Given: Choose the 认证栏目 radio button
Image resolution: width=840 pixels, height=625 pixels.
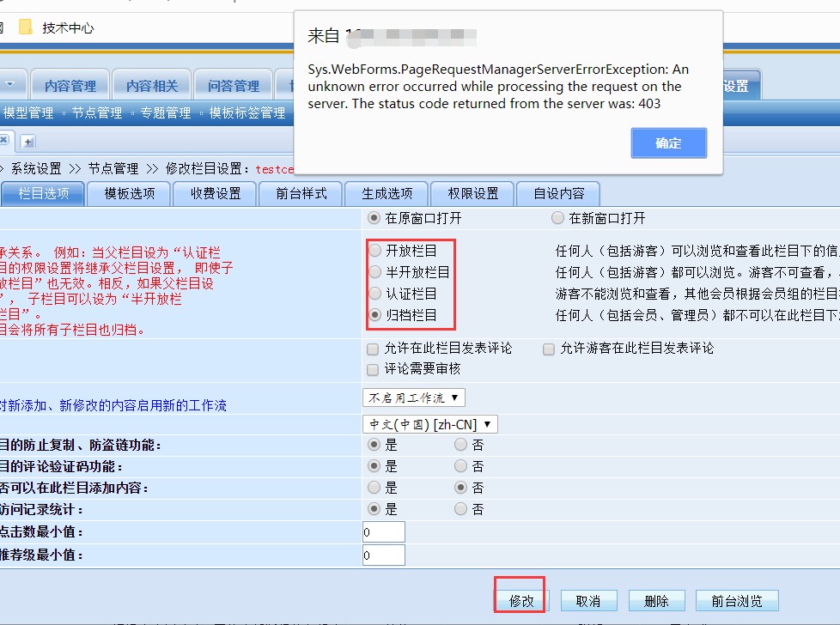Looking at the screenshot, I should pyautogui.click(x=375, y=294).
